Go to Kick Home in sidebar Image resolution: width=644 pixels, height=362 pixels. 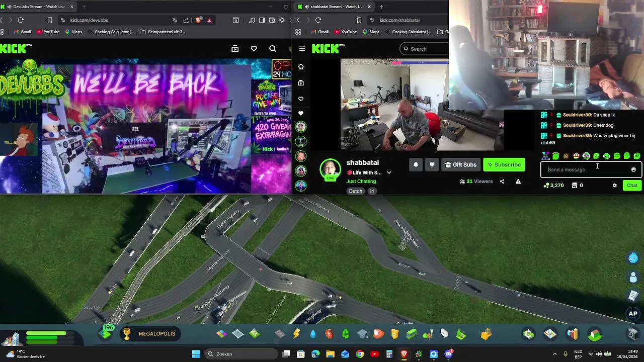pyautogui.click(x=301, y=67)
